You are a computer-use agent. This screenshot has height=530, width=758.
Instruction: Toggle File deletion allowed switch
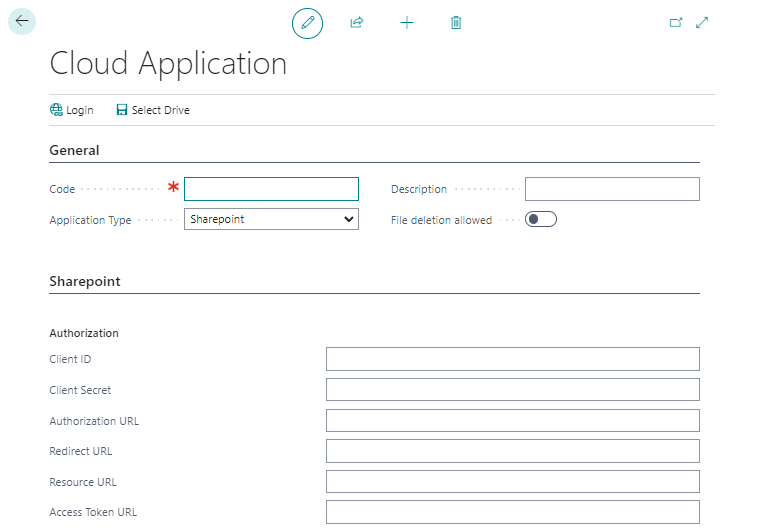click(x=541, y=220)
